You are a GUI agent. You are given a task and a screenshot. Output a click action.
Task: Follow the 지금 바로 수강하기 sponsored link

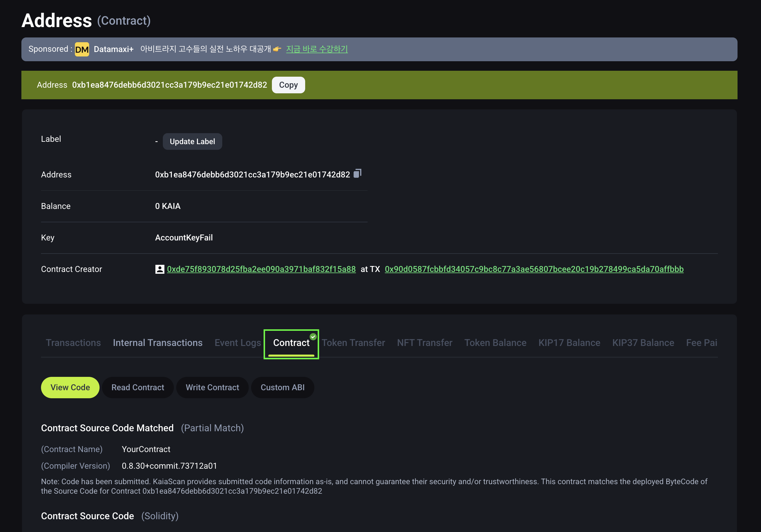click(317, 49)
